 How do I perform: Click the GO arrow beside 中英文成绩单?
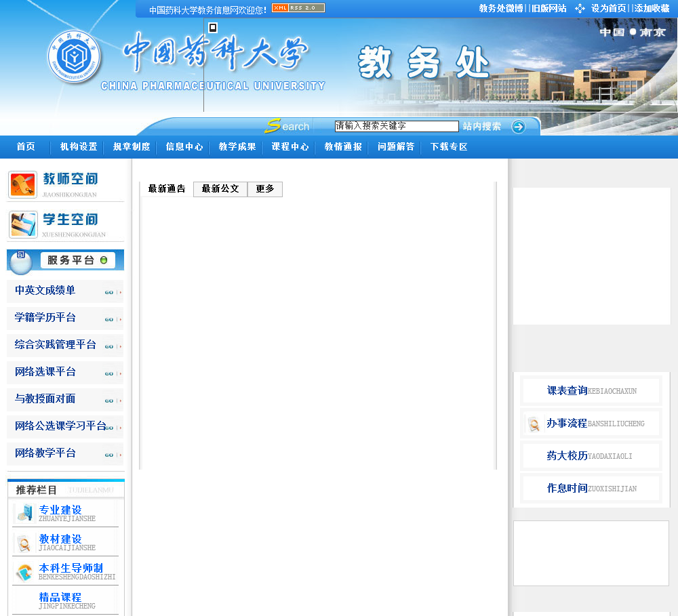click(x=113, y=293)
